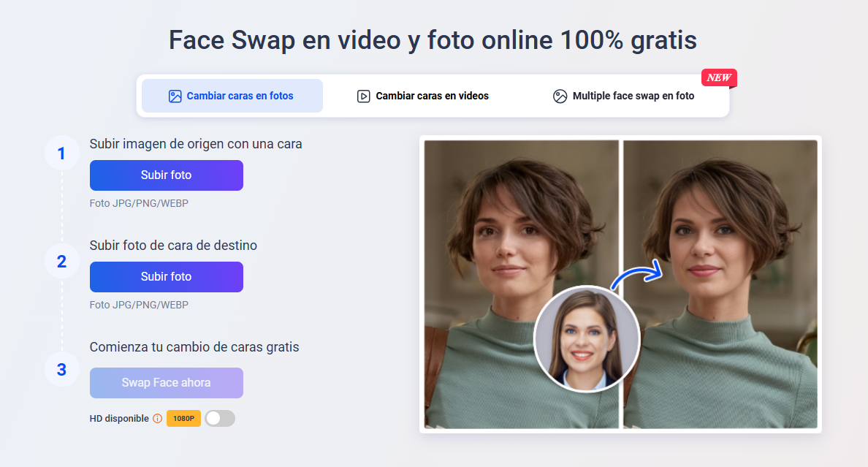Viewport: 868px width, 467px height.
Task: Click 'Subir foto' for the destination face
Action: (166, 277)
